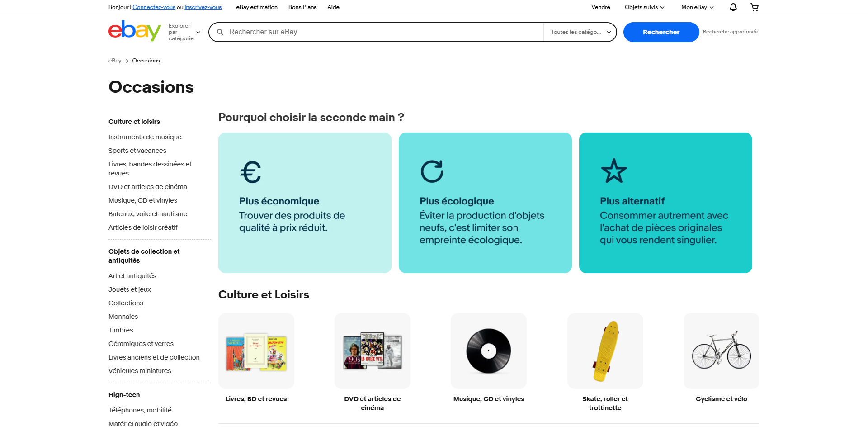Click the search magnifier icon

coord(220,32)
